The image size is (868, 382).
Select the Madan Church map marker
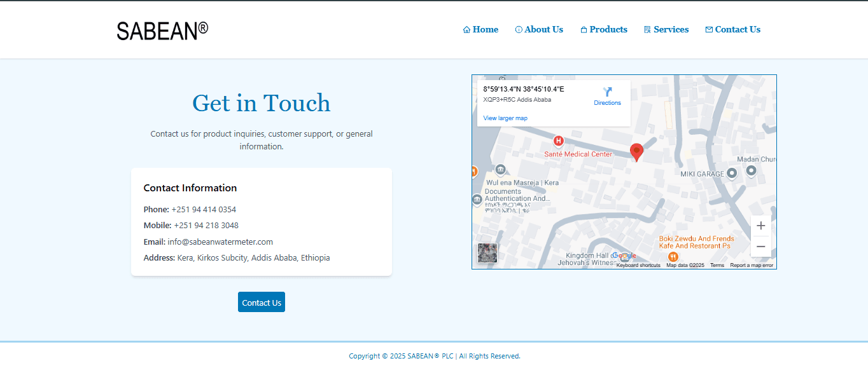click(x=751, y=170)
